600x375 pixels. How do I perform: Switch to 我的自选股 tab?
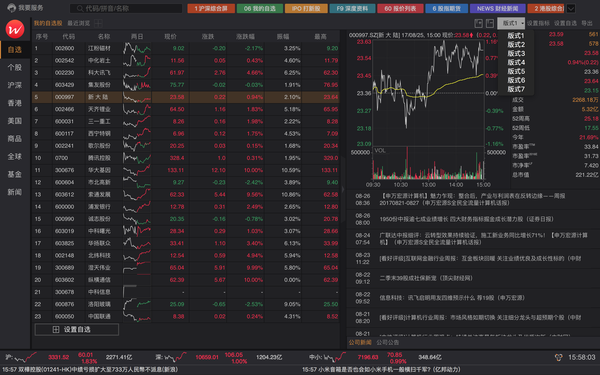point(48,23)
